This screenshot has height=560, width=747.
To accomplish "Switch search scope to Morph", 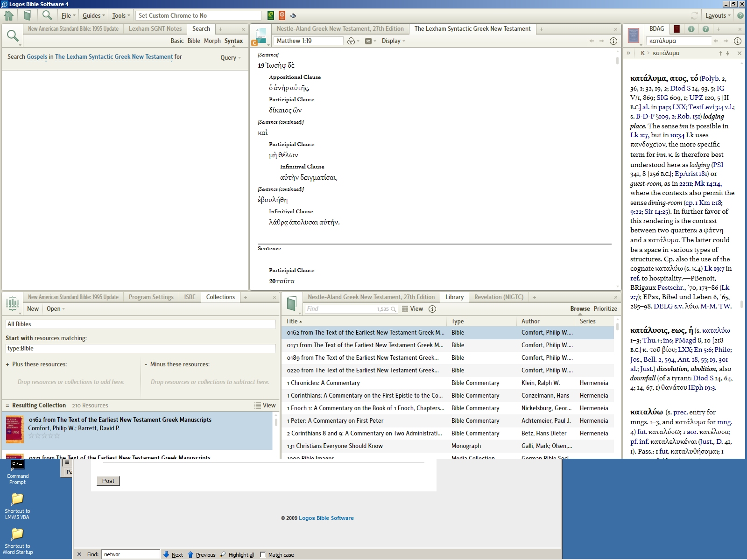I will [x=212, y=41].
